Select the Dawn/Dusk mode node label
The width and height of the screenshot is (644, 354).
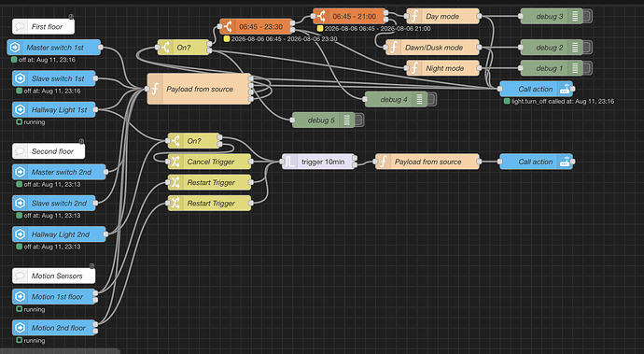pyautogui.click(x=434, y=48)
